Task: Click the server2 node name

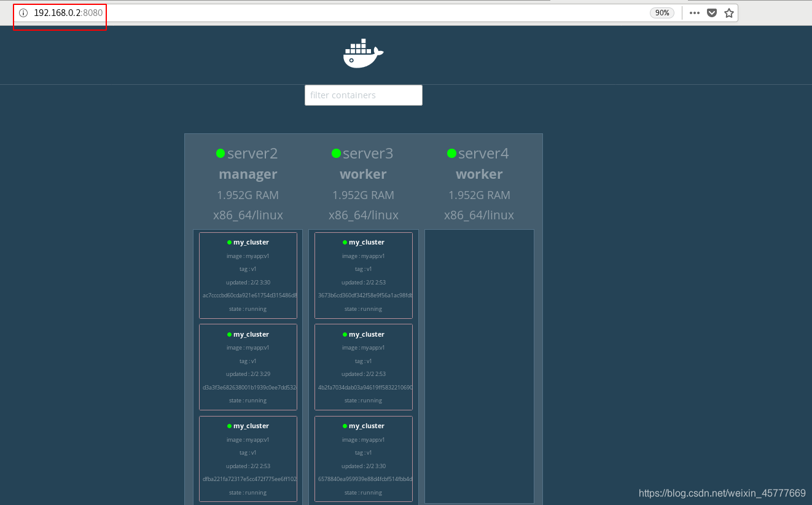Action: click(252, 154)
